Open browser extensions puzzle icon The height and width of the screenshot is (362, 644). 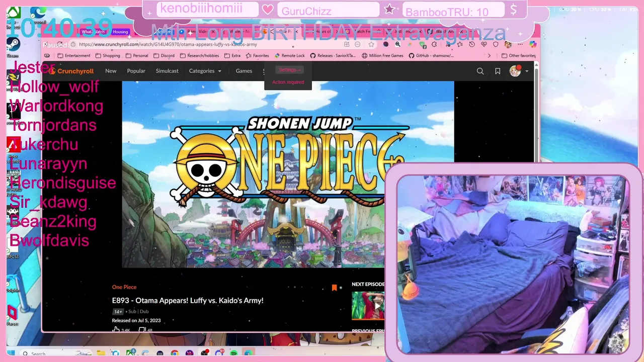click(x=434, y=44)
